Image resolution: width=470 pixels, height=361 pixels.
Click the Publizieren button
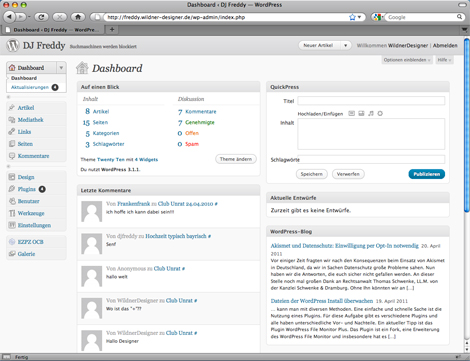point(427,174)
